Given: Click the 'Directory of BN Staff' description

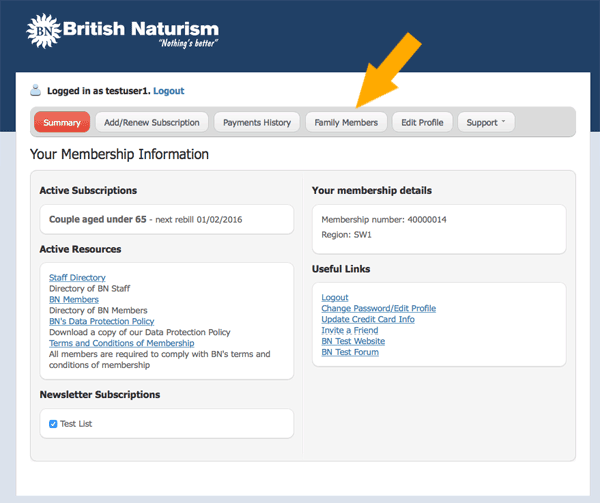Looking at the screenshot, I should coord(90,288).
